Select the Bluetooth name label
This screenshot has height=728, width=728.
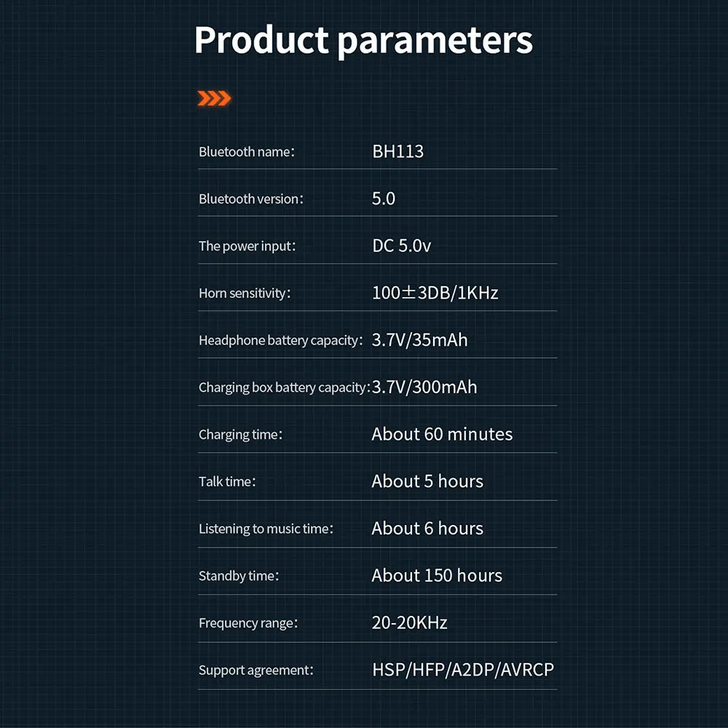pos(246,152)
